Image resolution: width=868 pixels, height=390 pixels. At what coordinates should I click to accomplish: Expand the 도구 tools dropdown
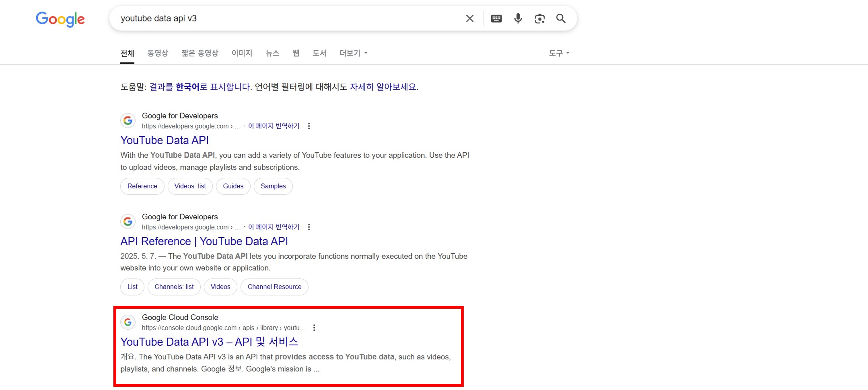coord(559,53)
